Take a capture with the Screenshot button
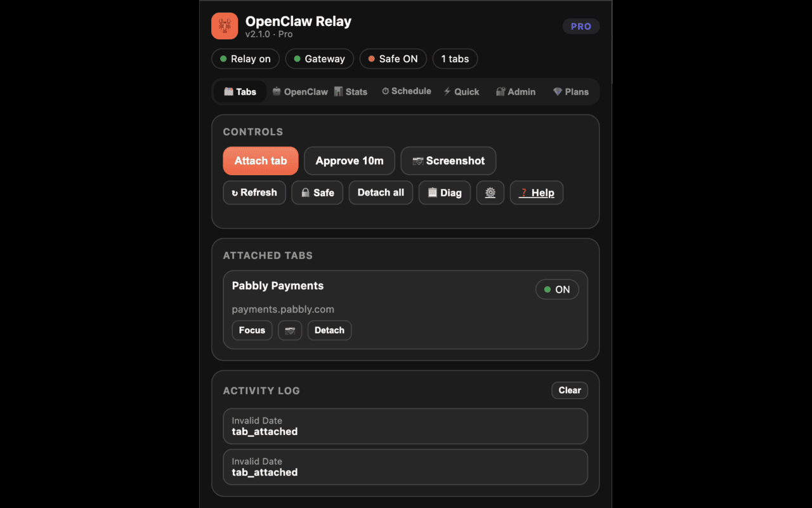 pos(449,161)
